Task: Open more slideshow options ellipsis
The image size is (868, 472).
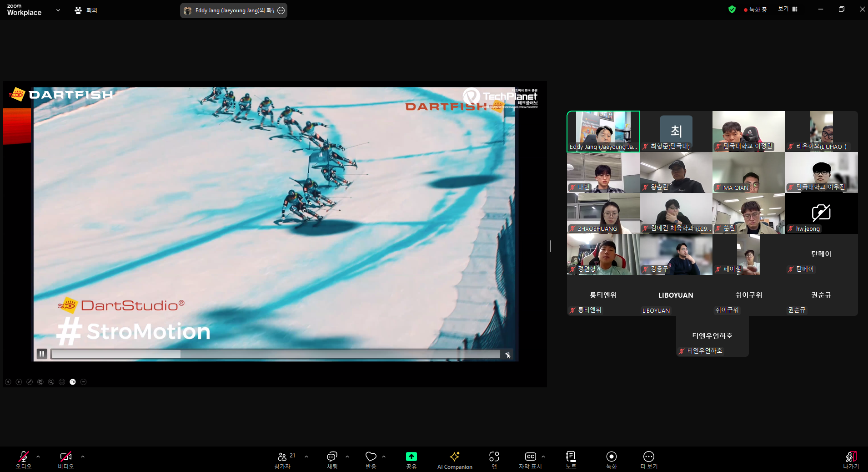Action: click(83, 382)
